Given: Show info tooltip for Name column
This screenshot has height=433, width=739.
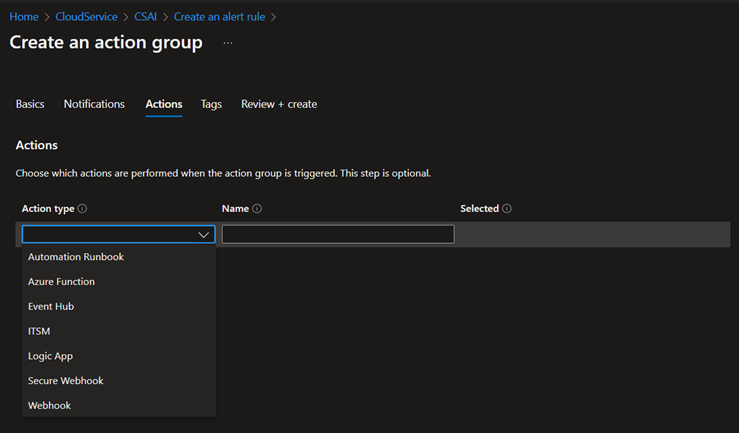Looking at the screenshot, I should coord(257,208).
